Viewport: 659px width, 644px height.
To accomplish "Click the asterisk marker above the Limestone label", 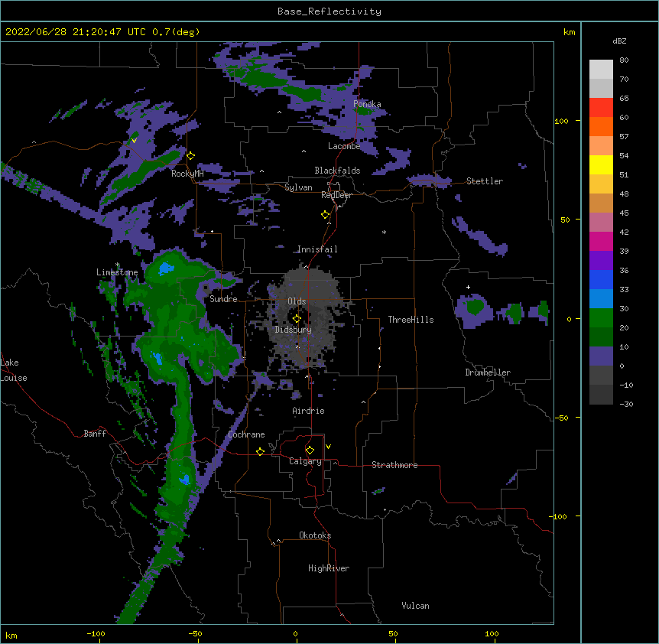I will (x=118, y=265).
